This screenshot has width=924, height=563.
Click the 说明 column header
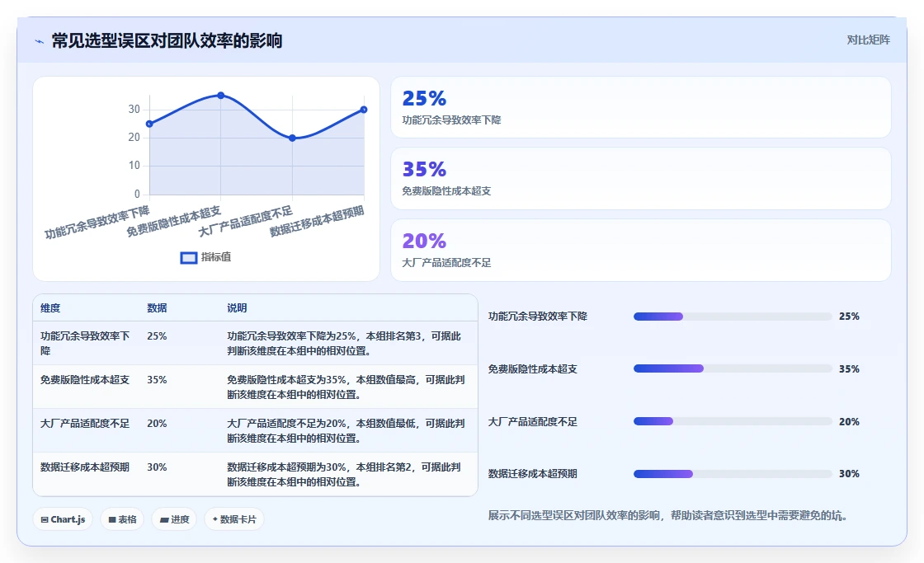(x=237, y=308)
